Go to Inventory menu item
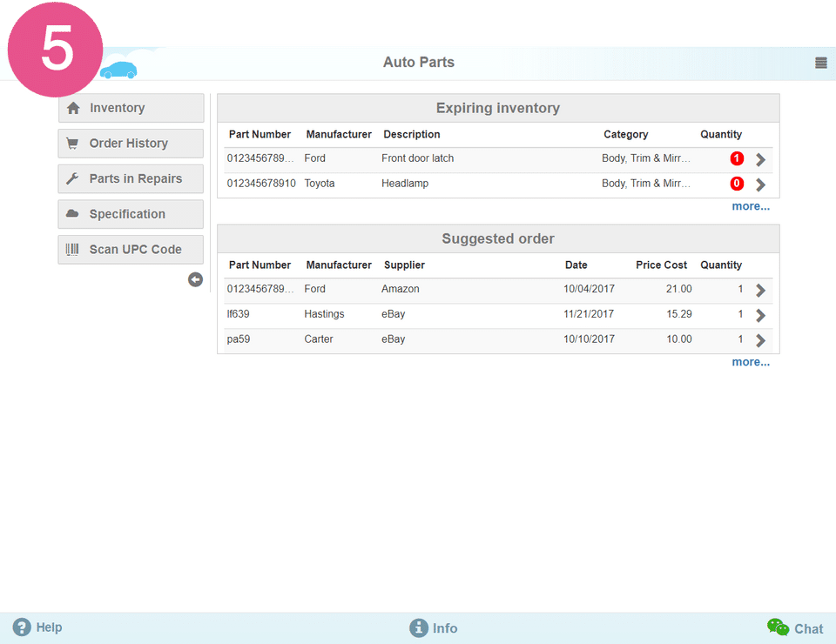 tap(131, 108)
